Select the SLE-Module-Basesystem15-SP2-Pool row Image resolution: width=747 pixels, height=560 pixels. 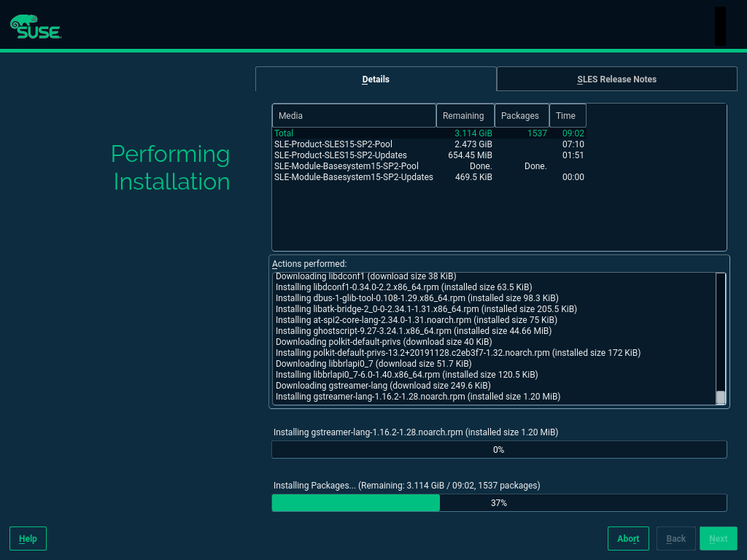[x=347, y=166]
